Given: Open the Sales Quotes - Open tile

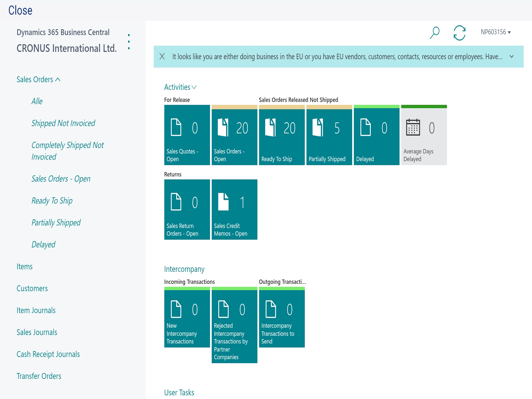Looking at the screenshot, I should tap(187, 135).
